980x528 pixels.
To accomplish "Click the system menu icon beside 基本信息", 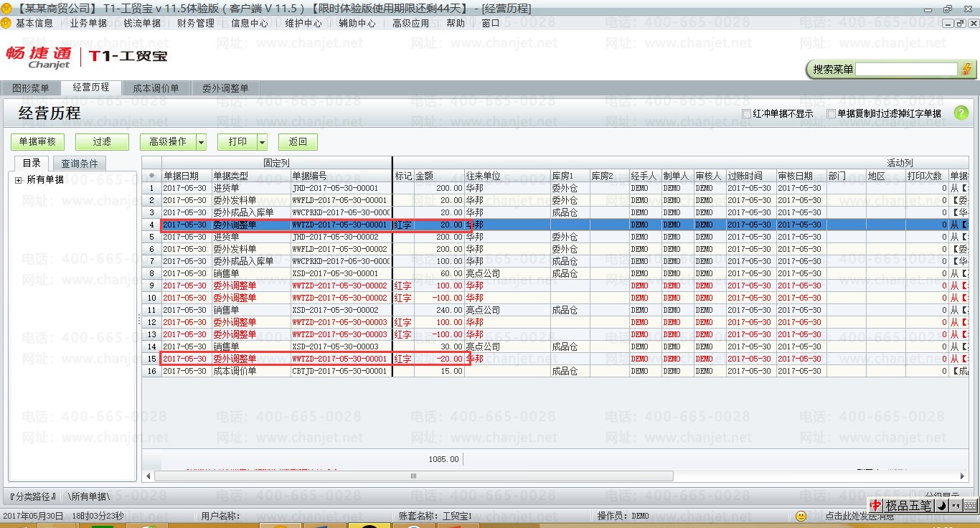I will point(6,23).
